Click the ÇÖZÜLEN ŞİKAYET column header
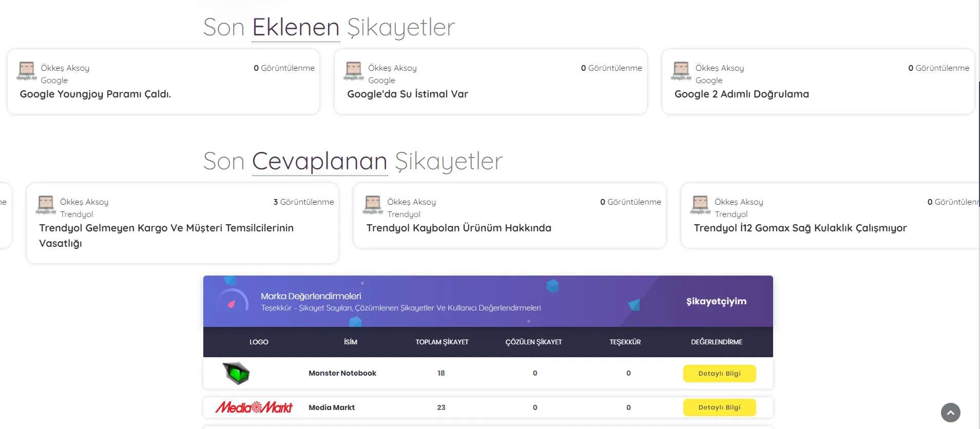The image size is (980, 429). point(534,342)
